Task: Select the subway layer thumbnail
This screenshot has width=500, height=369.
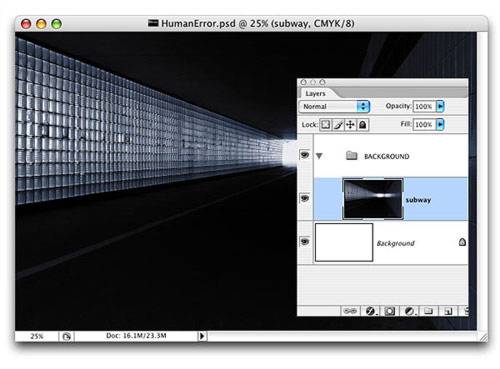Action: pos(373,199)
